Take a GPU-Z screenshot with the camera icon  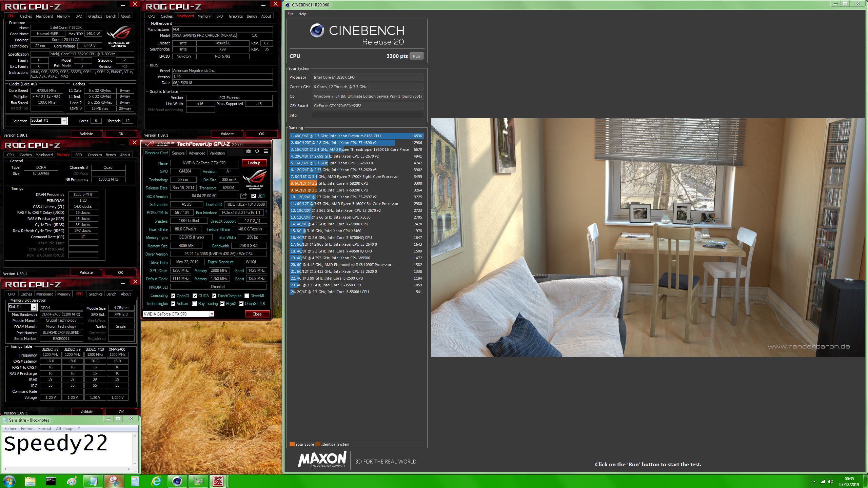coord(248,151)
